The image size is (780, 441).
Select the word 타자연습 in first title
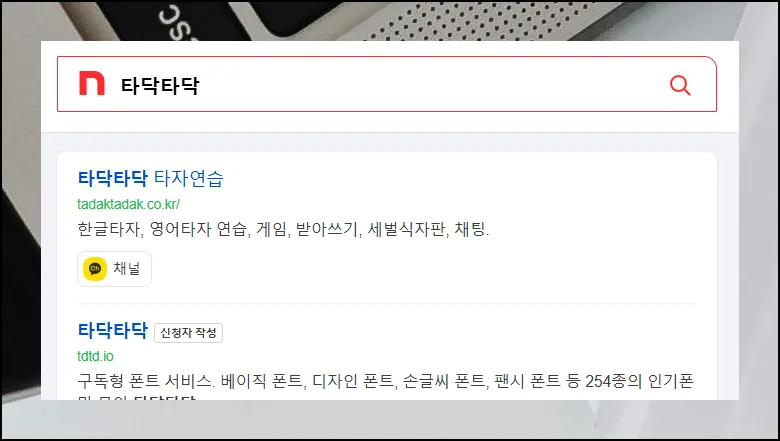(x=189, y=178)
